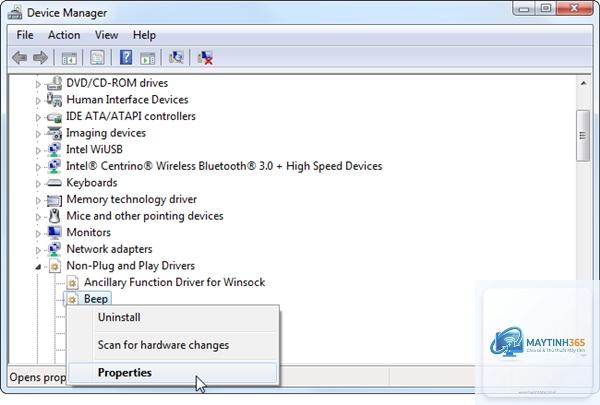This screenshot has width=600, height=405.
Task: Expand Human Interface Devices node
Action: (x=38, y=101)
